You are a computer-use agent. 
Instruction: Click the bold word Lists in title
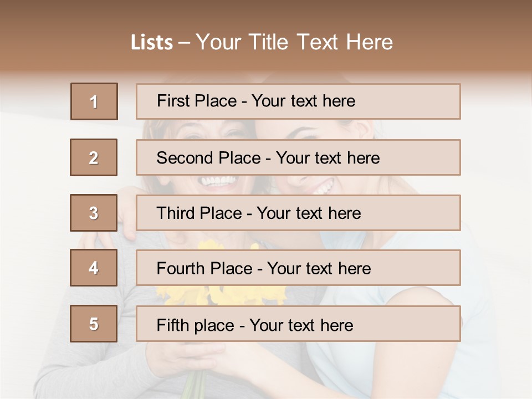tap(152, 43)
